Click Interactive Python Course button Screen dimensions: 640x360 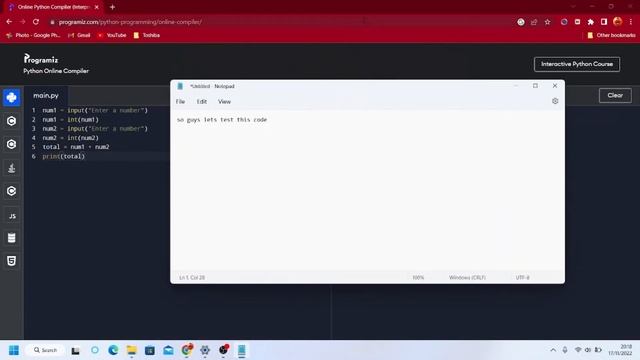pos(577,64)
